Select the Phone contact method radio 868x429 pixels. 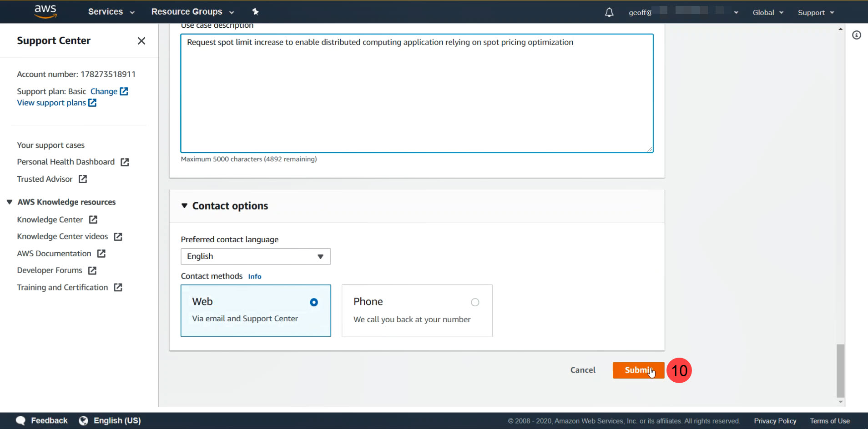tap(475, 302)
